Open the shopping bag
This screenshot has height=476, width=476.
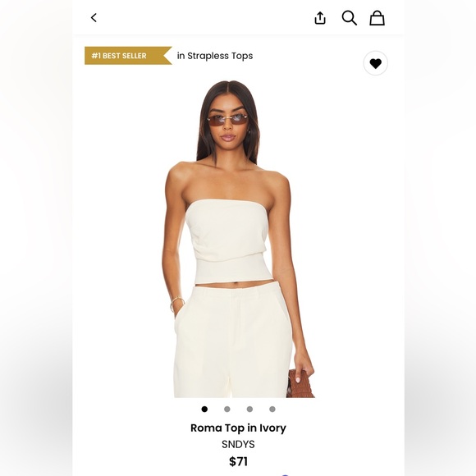tap(377, 18)
